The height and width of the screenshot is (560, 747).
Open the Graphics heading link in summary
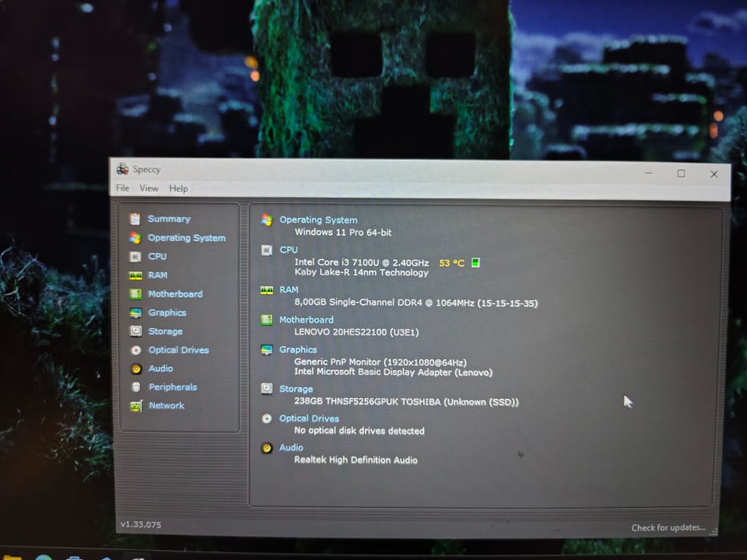pos(298,349)
